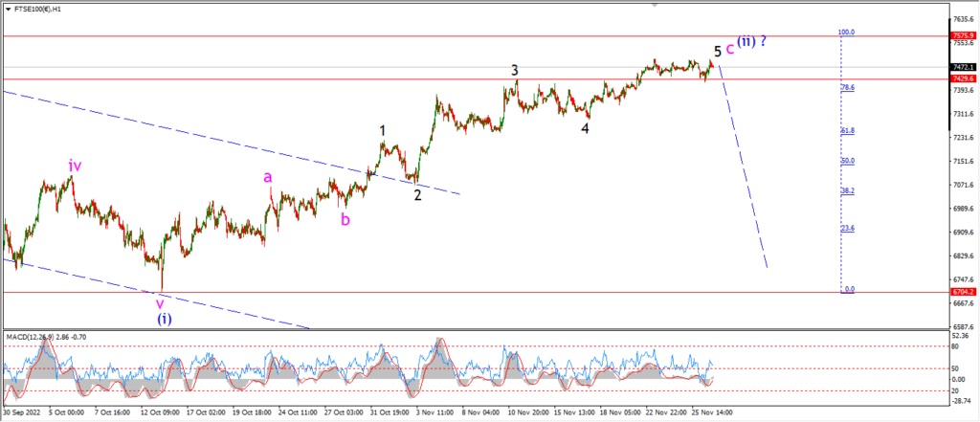Screen dimensions: 980x422
Task: Click the Fibonacci 100.0 level label
Action: click(846, 32)
